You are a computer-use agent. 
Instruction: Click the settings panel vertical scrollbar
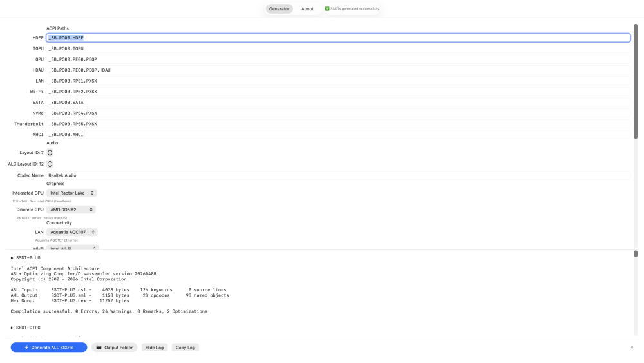coord(636,81)
